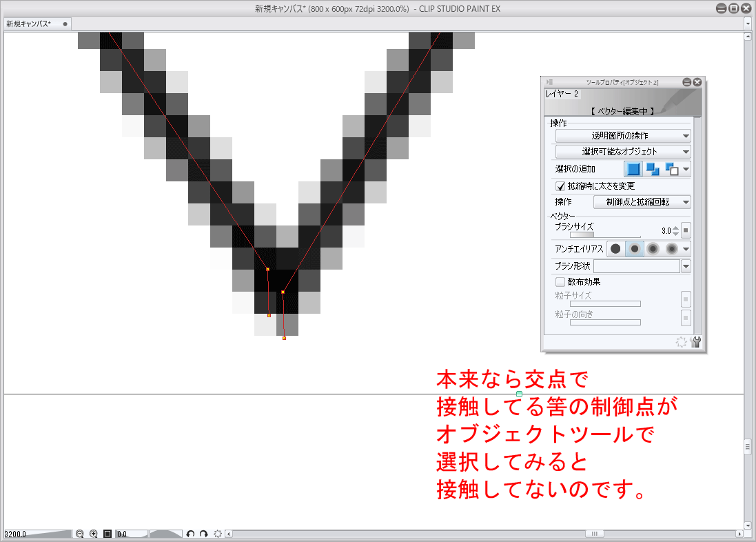The width and height of the screenshot is (756, 542).
Task: Click the fit-to-screen square icon
Action: tap(108, 534)
